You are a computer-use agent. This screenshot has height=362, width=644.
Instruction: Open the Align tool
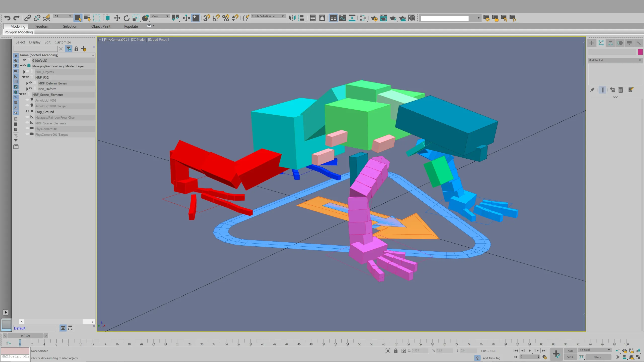point(302,18)
